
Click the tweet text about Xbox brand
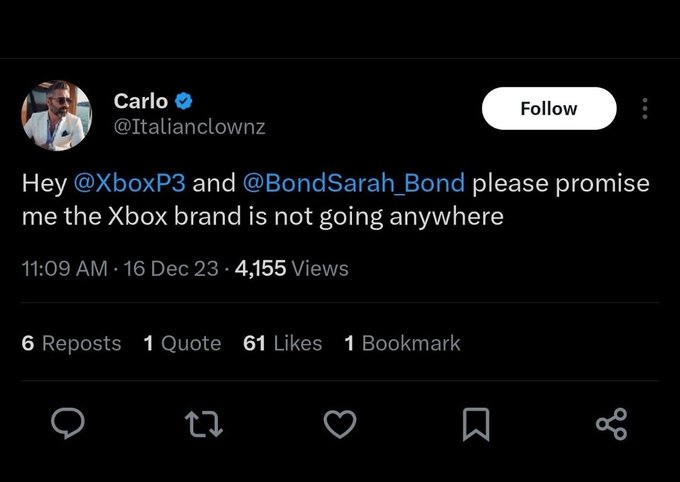click(336, 200)
